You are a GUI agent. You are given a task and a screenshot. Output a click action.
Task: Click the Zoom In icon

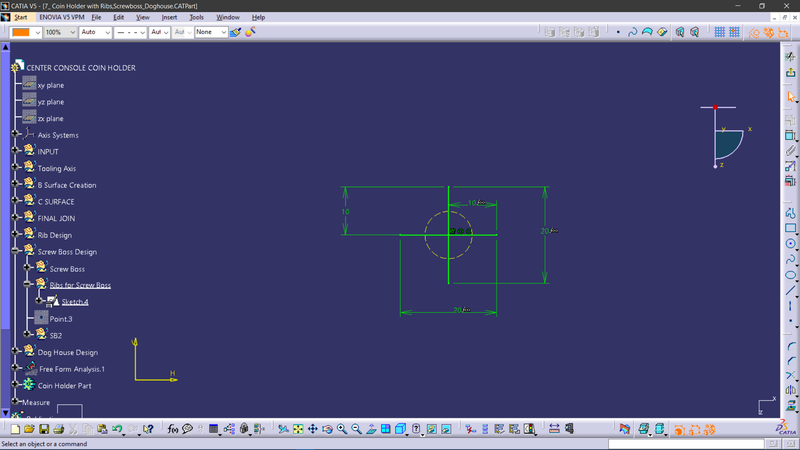coord(342,429)
